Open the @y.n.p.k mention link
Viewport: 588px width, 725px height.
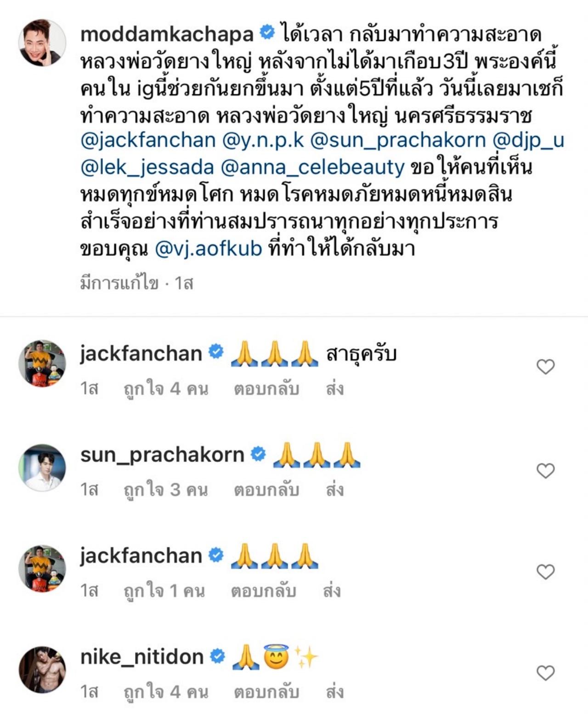[x=263, y=140]
